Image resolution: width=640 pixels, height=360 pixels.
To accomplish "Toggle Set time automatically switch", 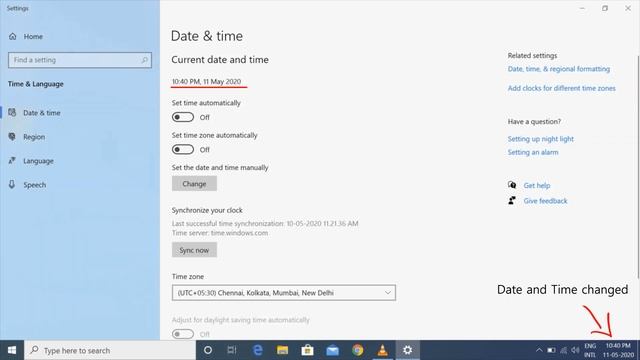I will (182, 117).
